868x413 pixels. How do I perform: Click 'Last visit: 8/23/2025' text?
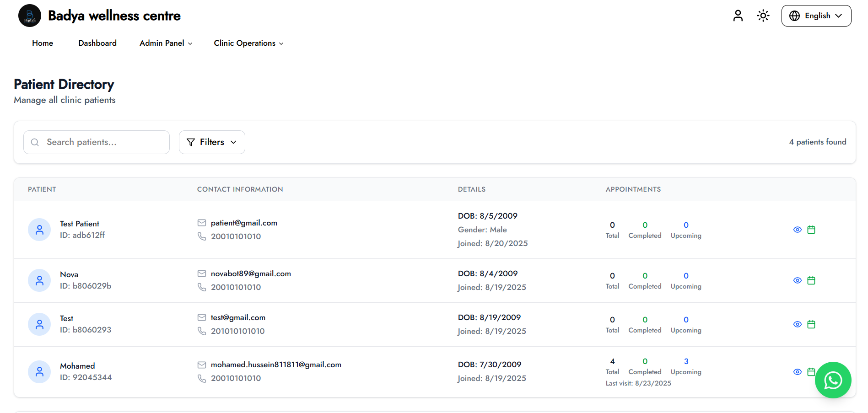click(638, 383)
